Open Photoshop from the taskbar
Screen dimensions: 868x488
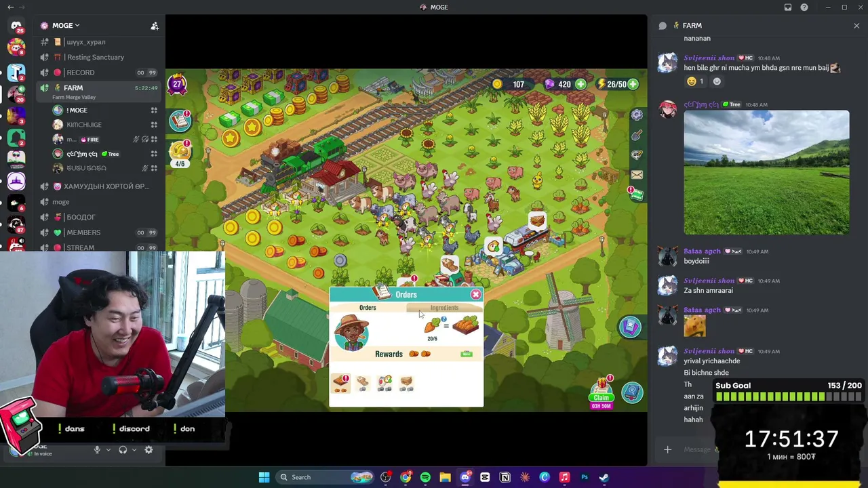click(x=585, y=477)
